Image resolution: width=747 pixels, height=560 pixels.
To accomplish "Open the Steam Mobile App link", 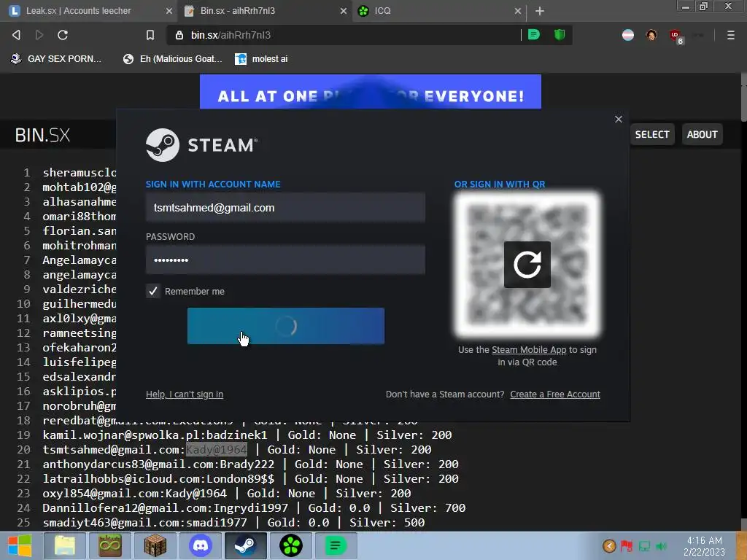I will click(529, 349).
